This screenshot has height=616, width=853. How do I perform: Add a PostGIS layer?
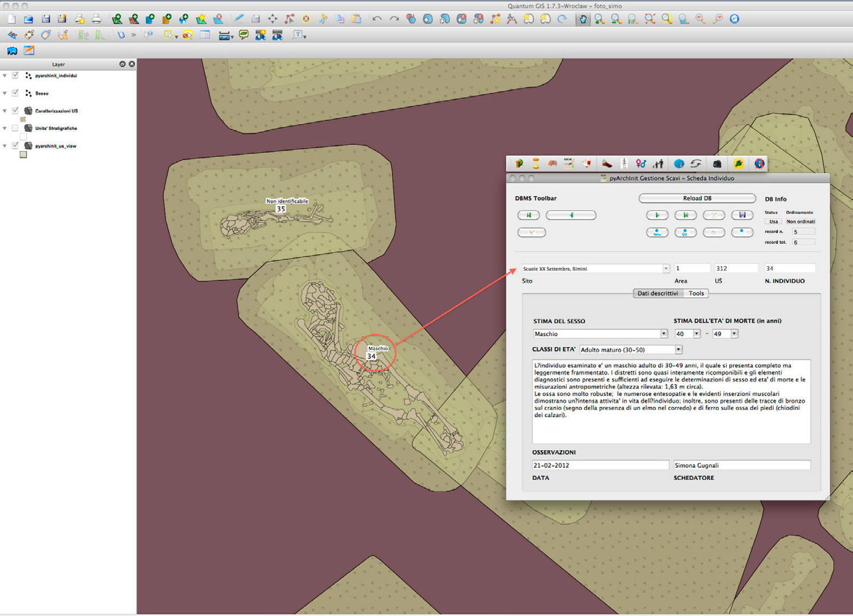(150, 19)
